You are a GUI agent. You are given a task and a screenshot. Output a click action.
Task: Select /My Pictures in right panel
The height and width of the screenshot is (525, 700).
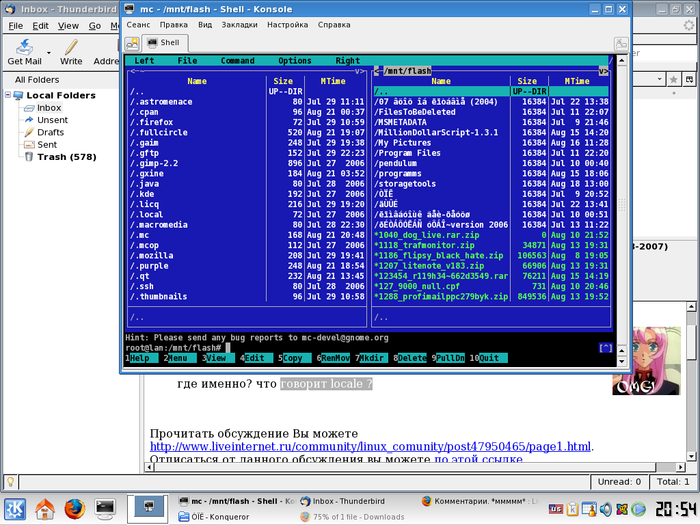(x=491, y=143)
